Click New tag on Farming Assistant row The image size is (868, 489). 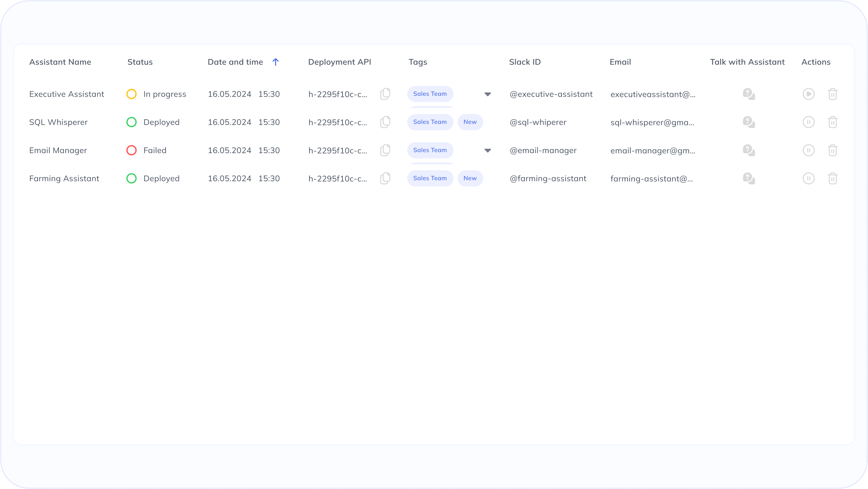point(470,178)
